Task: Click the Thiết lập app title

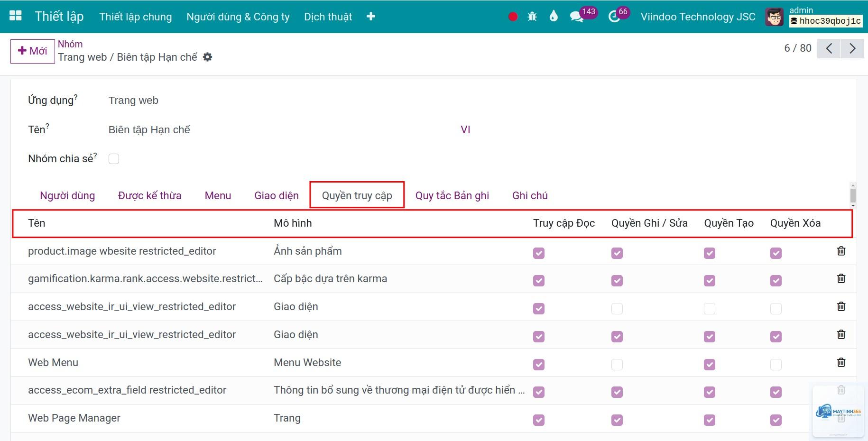Action: point(59,17)
